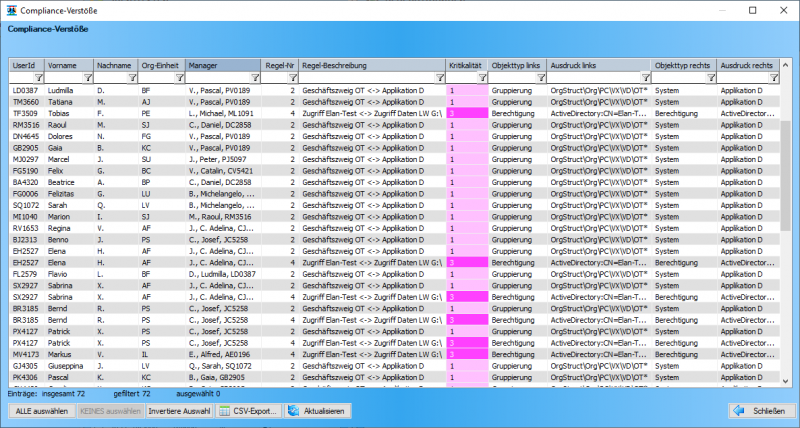Click the ALLE auswählen button
The image size is (800, 428).
(42, 411)
